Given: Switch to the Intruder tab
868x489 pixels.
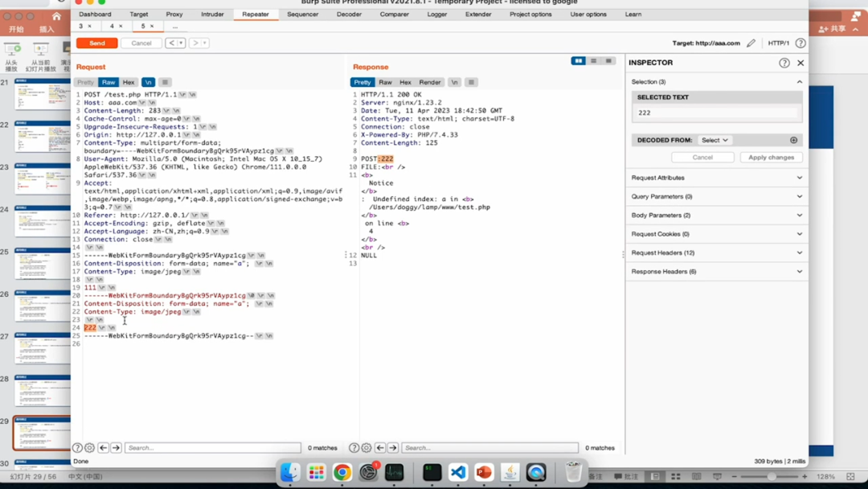Looking at the screenshot, I should 212,14.
